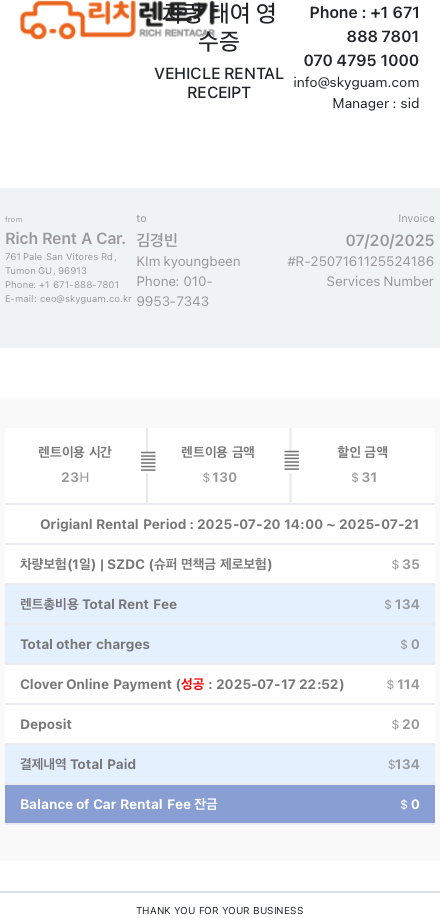
Task: Click the Clover Online Payment row
Action: coord(220,684)
